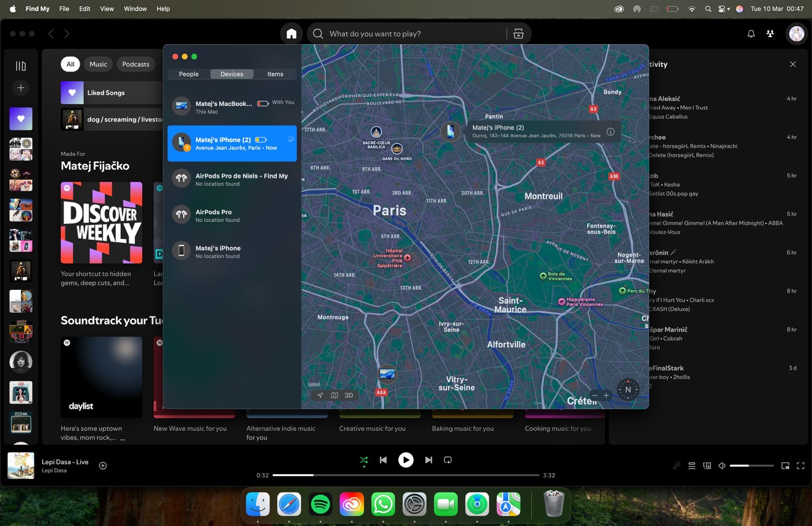This screenshot has height=526, width=812.
Task: Expand Your Library sidebar
Action: pyautogui.click(x=21, y=66)
